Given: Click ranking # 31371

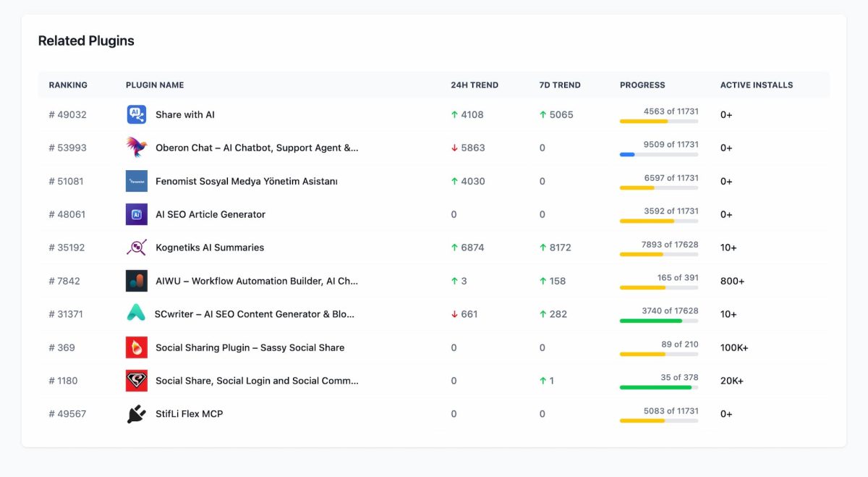Looking at the screenshot, I should pos(67,314).
